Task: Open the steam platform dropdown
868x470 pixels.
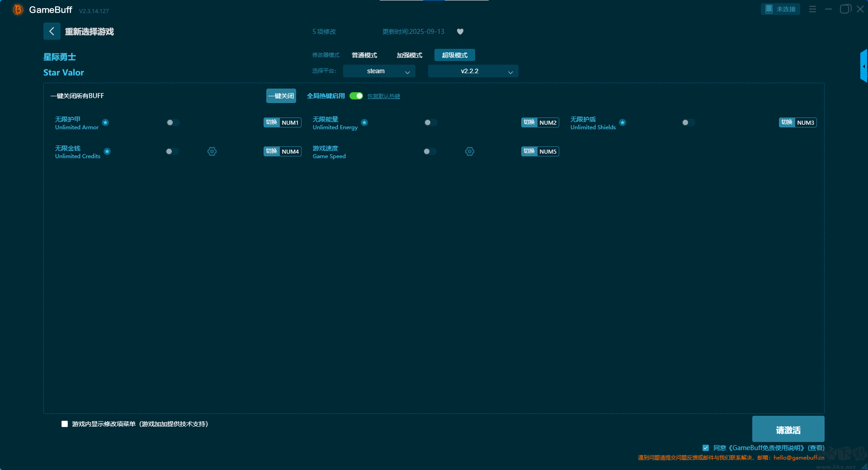Action: 379,71
